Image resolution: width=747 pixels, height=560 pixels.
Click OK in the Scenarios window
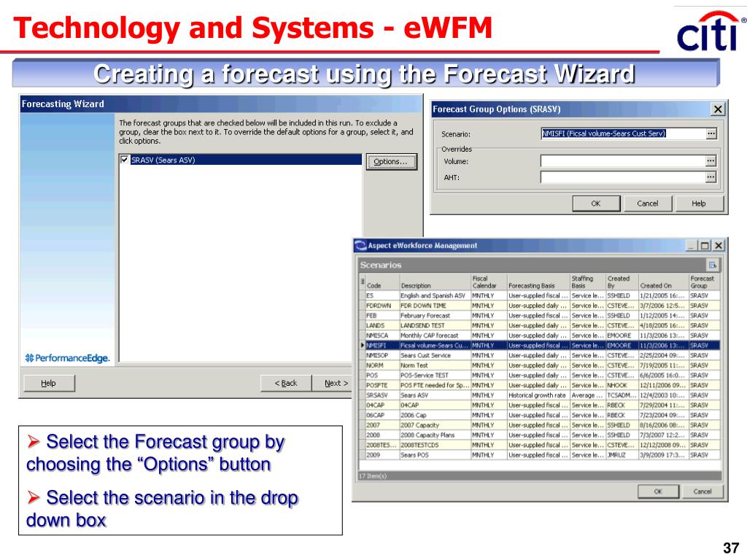[x=658, y=491]
